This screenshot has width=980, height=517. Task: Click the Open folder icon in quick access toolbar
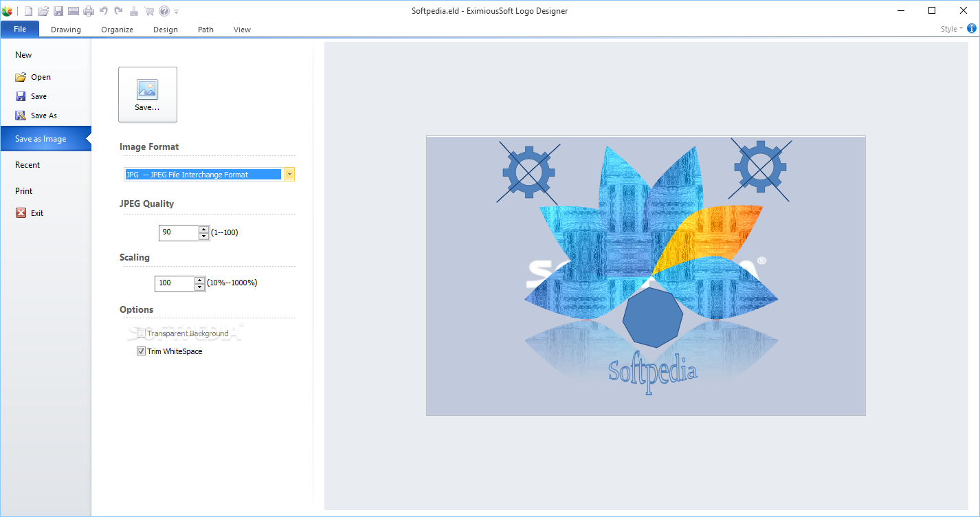pos(43,11)
